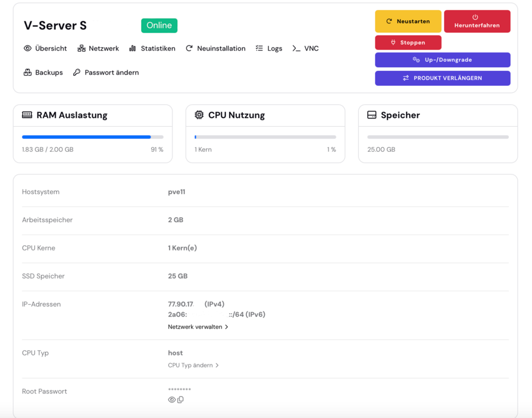Open the Übersicht tab

tap(45, 48)
